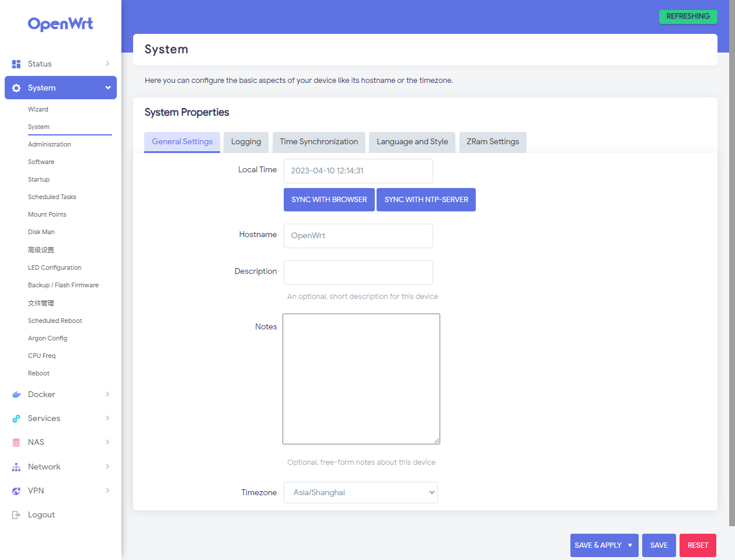Click inside the Notes text area

[x=361, y=379]
